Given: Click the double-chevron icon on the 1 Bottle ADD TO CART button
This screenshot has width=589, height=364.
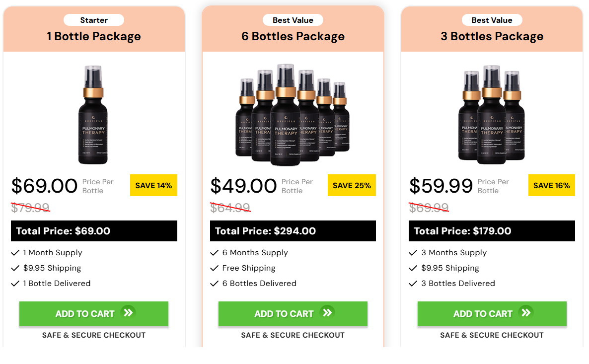Looking at the screenshot, I should pyautogui.click(x=129, y=313).
